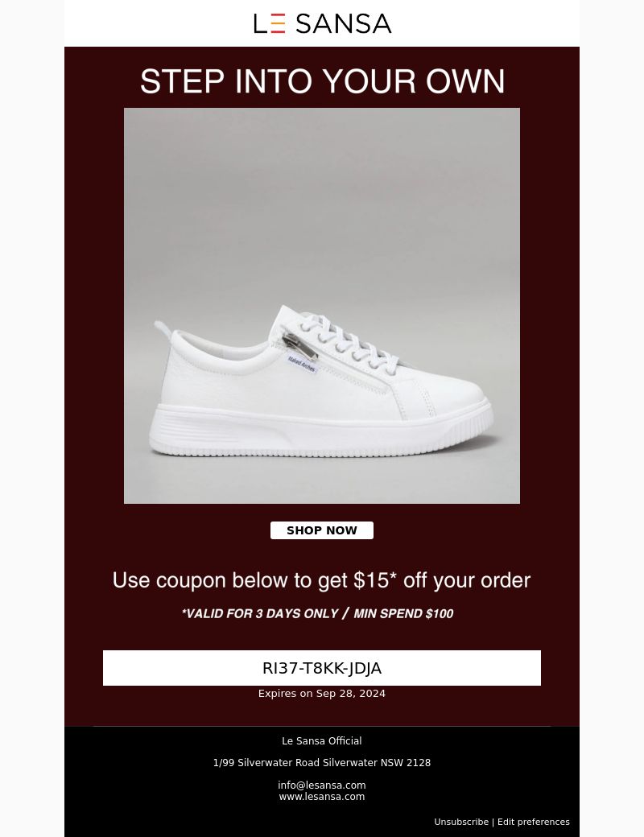The width and height of the screenshot is (644, 837).
Task: Click Le Sansa Official in the footer
Action: point(322,741)
